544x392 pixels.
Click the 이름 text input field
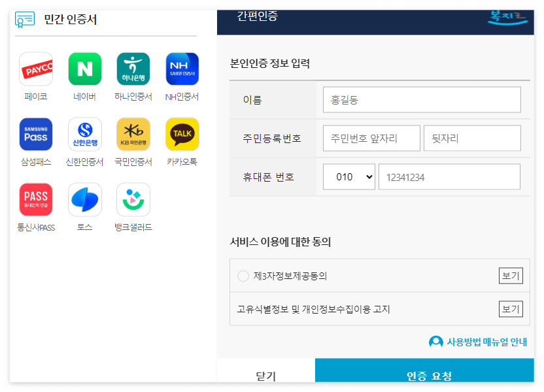point(422,99)
